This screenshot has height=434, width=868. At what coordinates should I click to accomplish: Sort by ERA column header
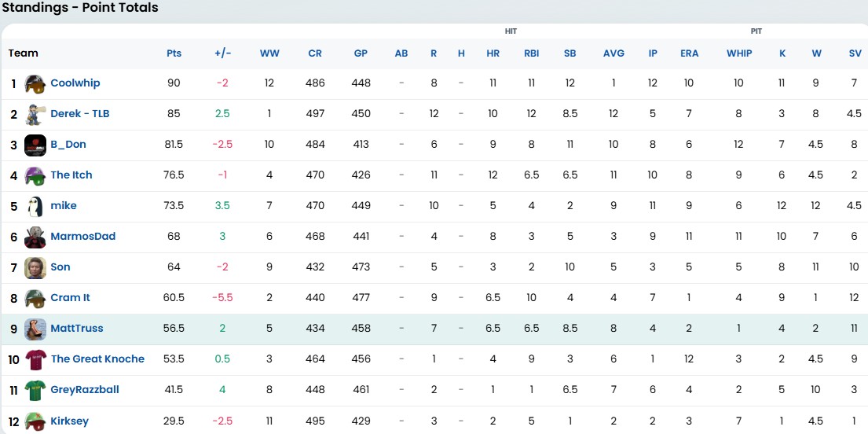pyautogui.click(x=689, y=53)
